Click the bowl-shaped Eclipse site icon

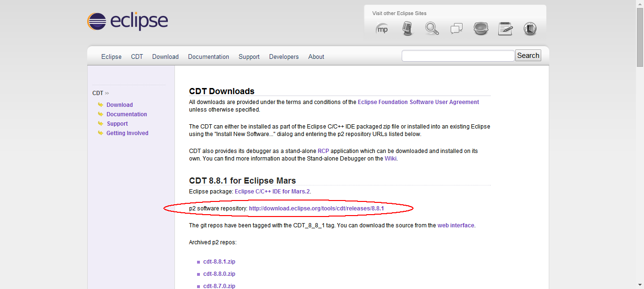(x=481, y=29)
